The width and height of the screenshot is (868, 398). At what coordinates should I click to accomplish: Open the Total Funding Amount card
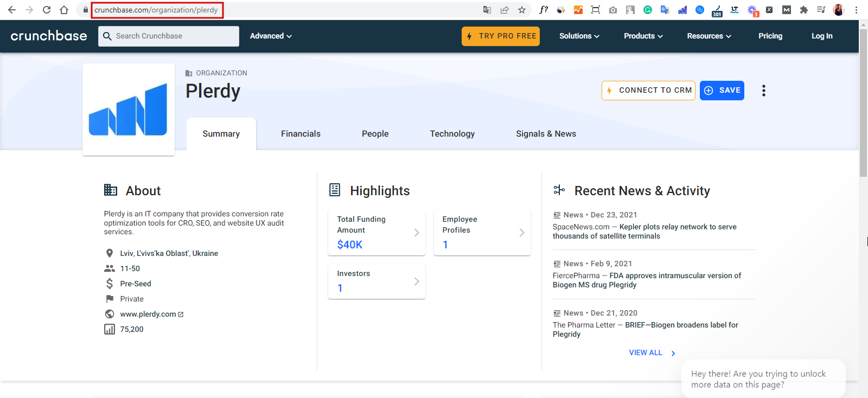tap(377, 233)
